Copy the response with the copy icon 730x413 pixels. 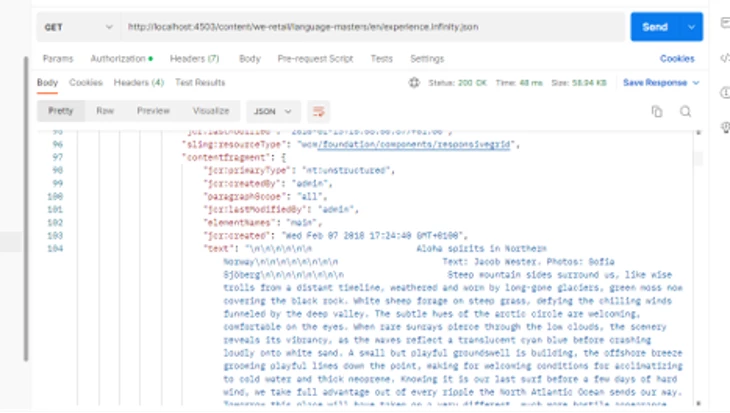656,111
